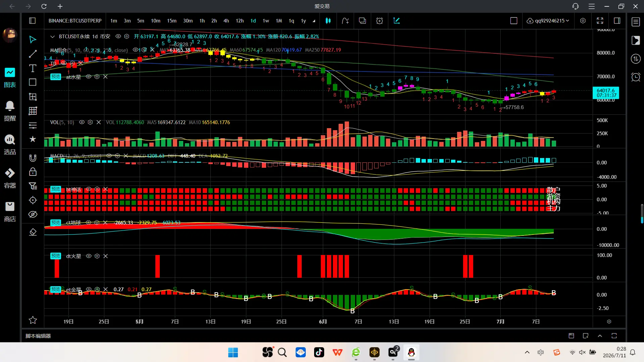This screenshot has width=644, height=362.
Task: Activate the magnet snap tool
Action: pyautogui.click(x=33, y=158)
